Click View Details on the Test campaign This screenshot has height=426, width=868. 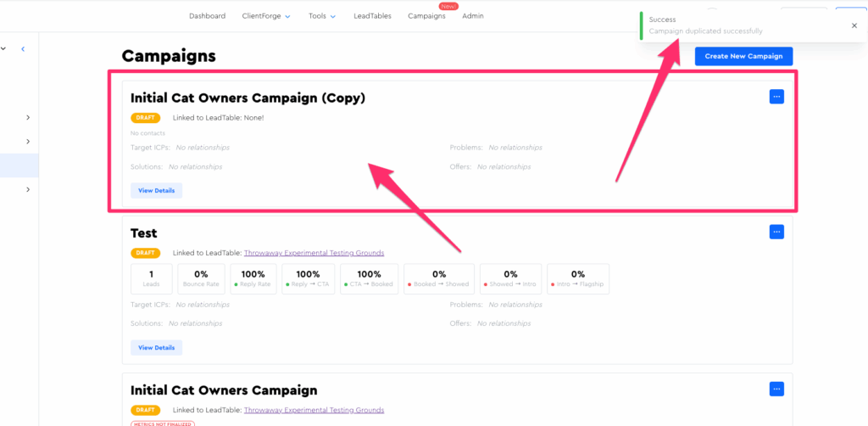156,347
